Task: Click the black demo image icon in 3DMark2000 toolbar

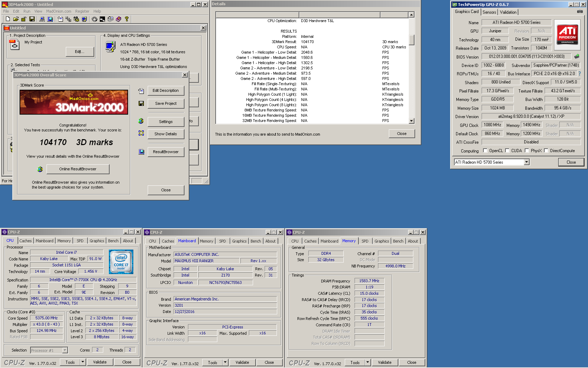Action: click(102, 19)
